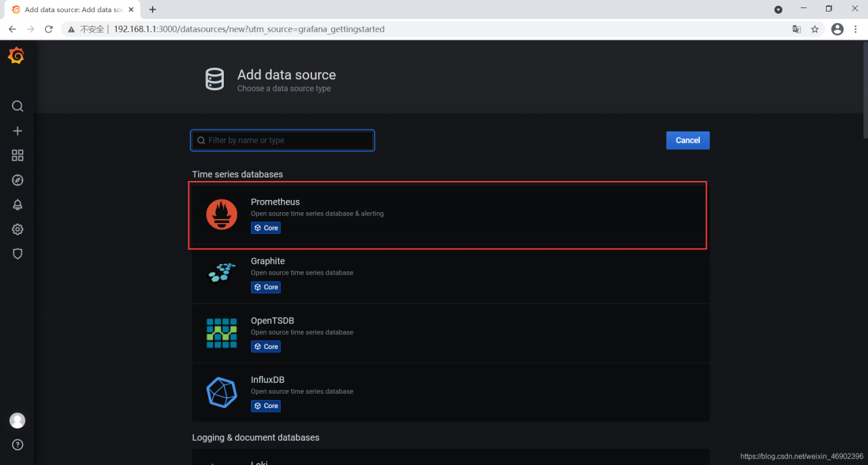Select the Add data source browser tab
Image resolution: width=868 pixels, height=465 pixels.
(73, 9)
